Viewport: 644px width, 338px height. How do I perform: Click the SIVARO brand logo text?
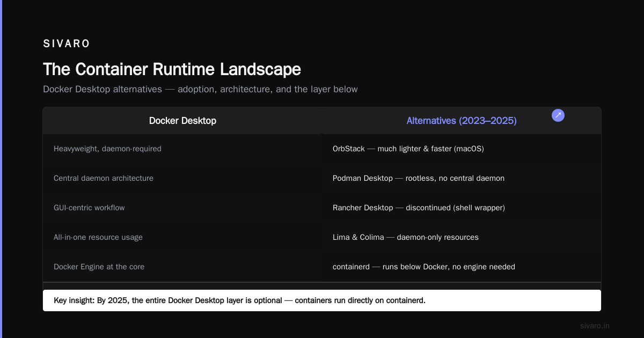[x=67, y=44]
